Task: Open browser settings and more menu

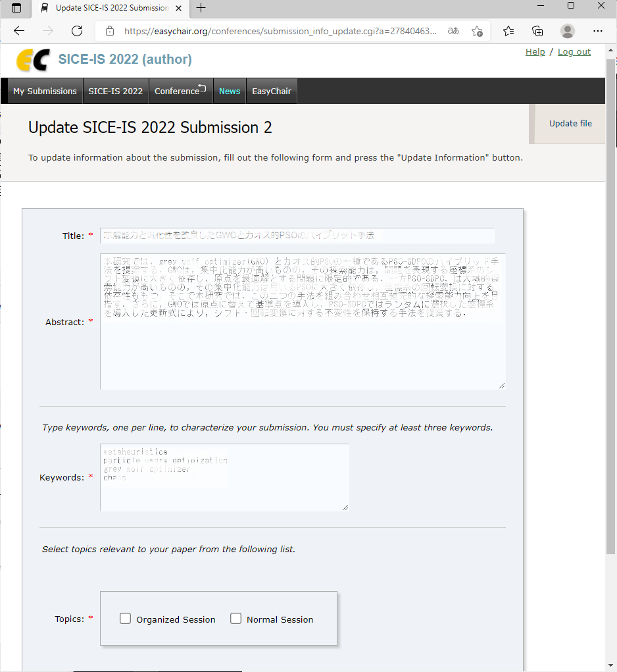Action: (x=597, y=31)
